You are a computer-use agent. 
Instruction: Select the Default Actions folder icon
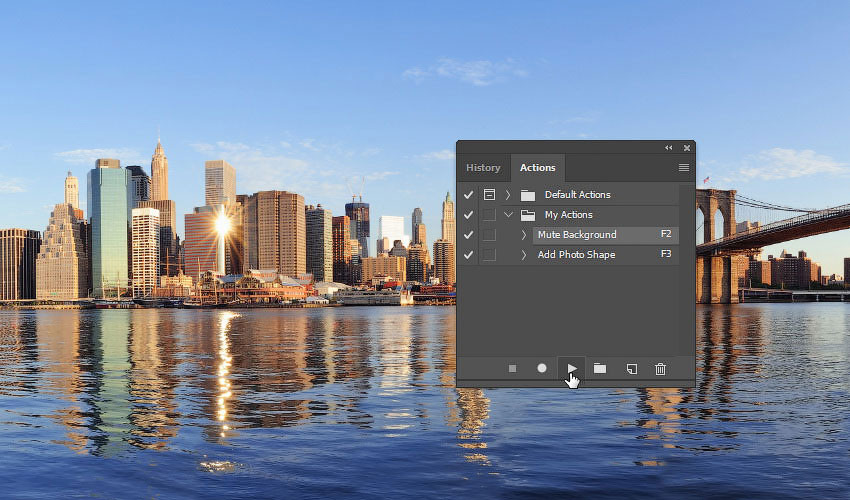527,195
